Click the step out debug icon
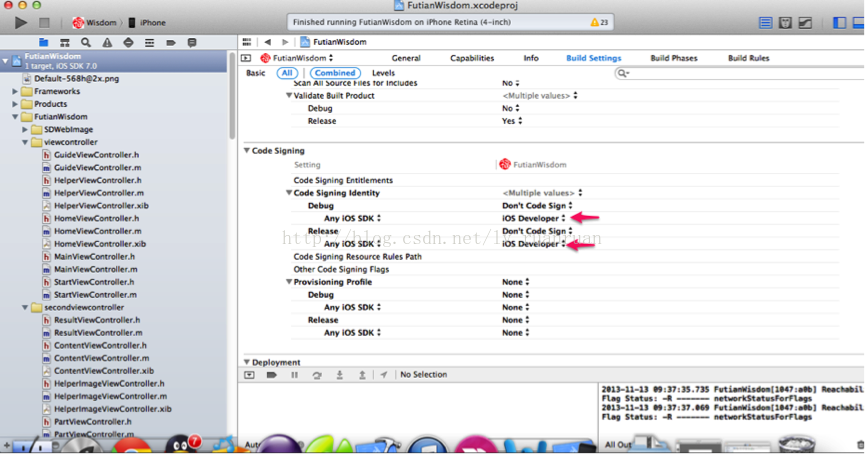The image size is (865, 454). 362,375
